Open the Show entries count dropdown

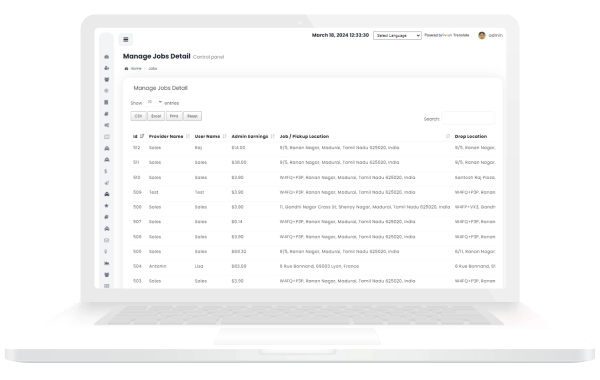pyautogui.click(x=154, y=102)
